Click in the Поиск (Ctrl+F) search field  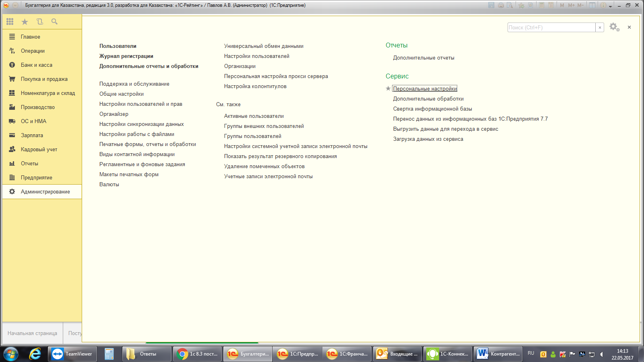[551, 27]
